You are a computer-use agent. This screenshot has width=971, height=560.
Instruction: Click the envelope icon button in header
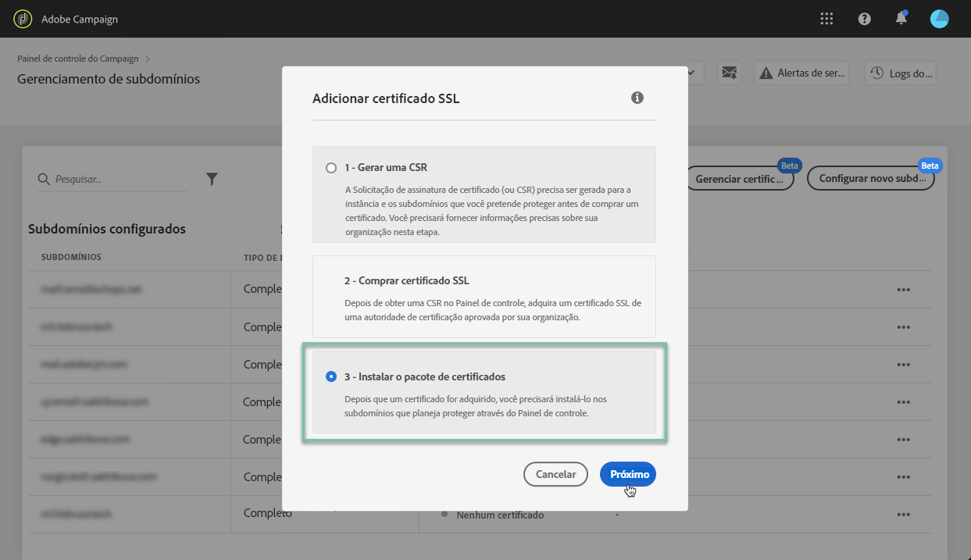tap(730, 73)
